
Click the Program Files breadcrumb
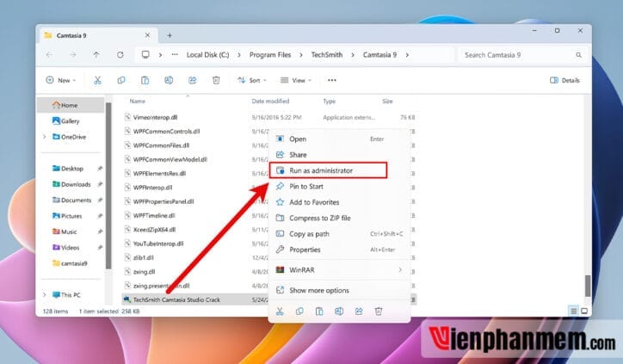[270, 55]
